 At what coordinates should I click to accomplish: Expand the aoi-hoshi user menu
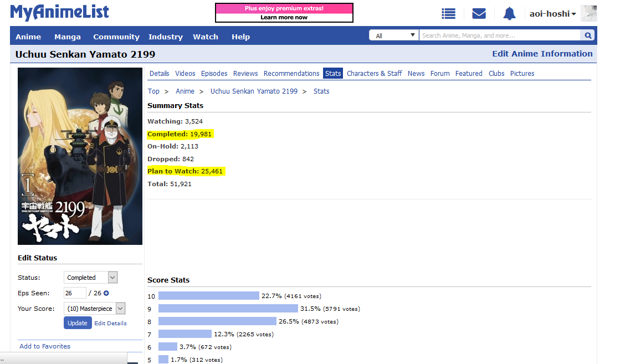552,14
